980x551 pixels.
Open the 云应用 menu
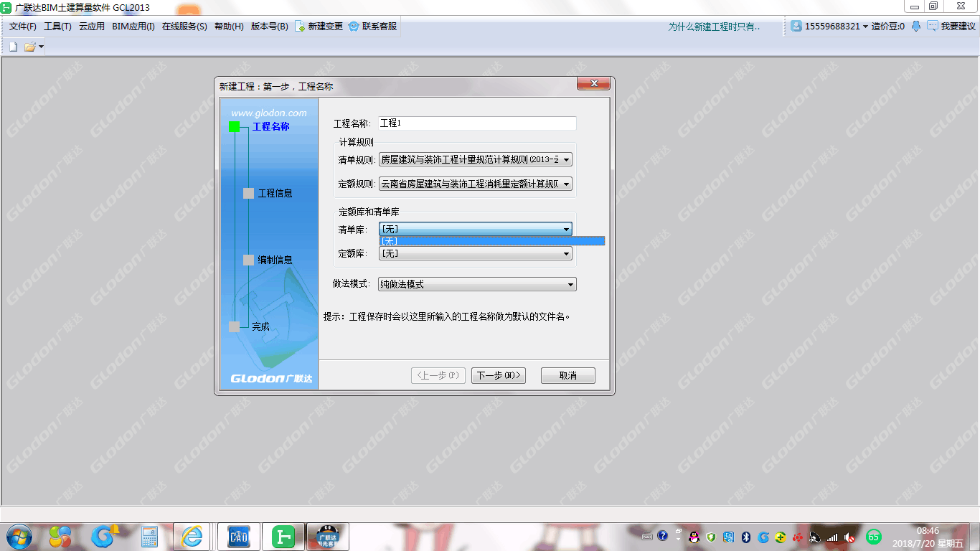point(92,27)
